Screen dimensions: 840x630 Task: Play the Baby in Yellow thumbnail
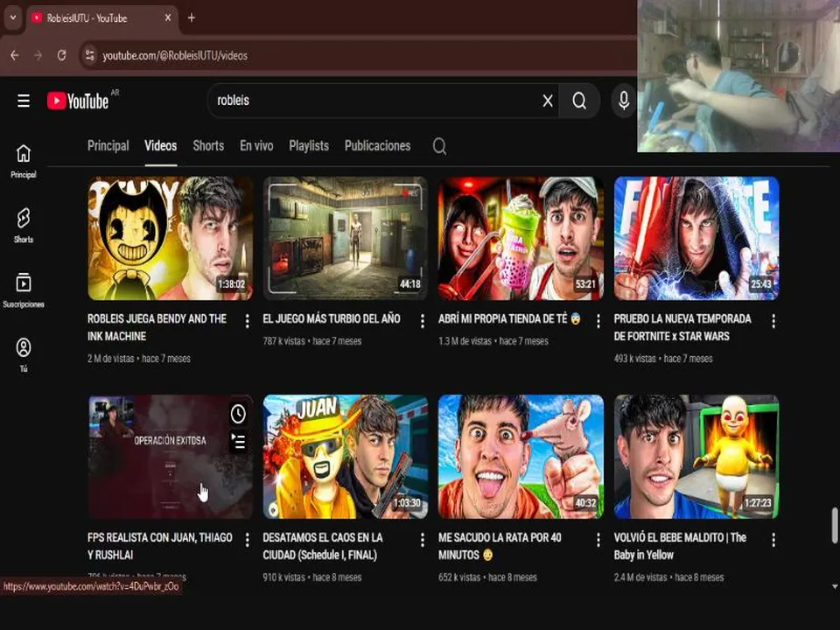tap(696, 457)
